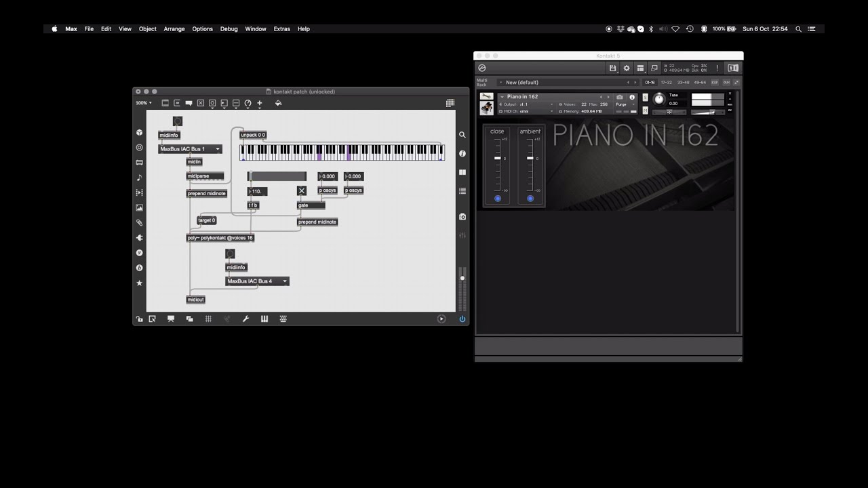Mute the Piano in 162 instrument

point(645,110)
